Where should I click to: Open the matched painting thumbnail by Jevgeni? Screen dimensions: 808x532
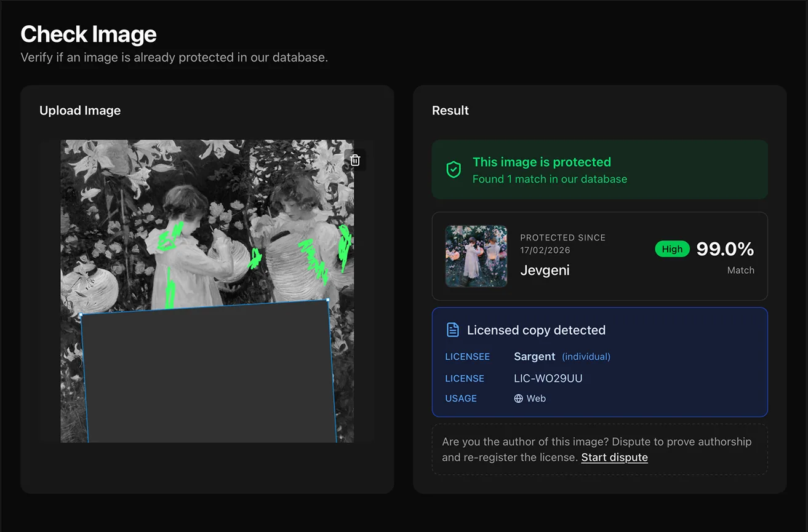[476, 256]
